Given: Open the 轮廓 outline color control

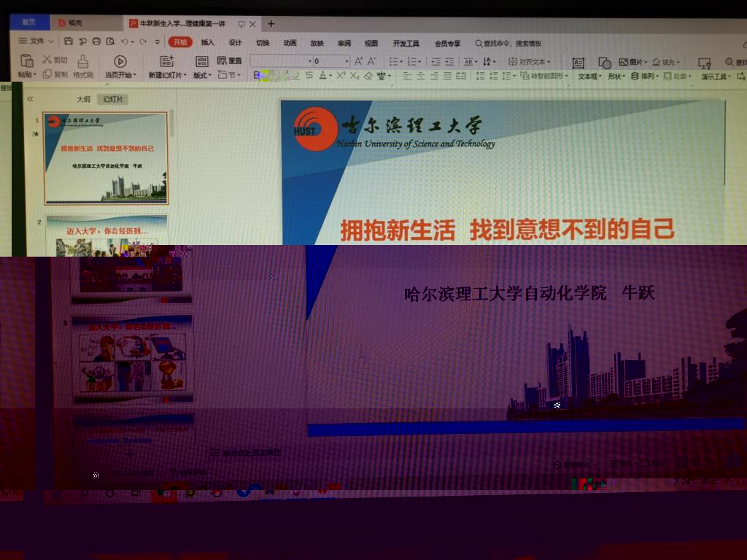Looking at the screenshot, I should tap(677, 76).
